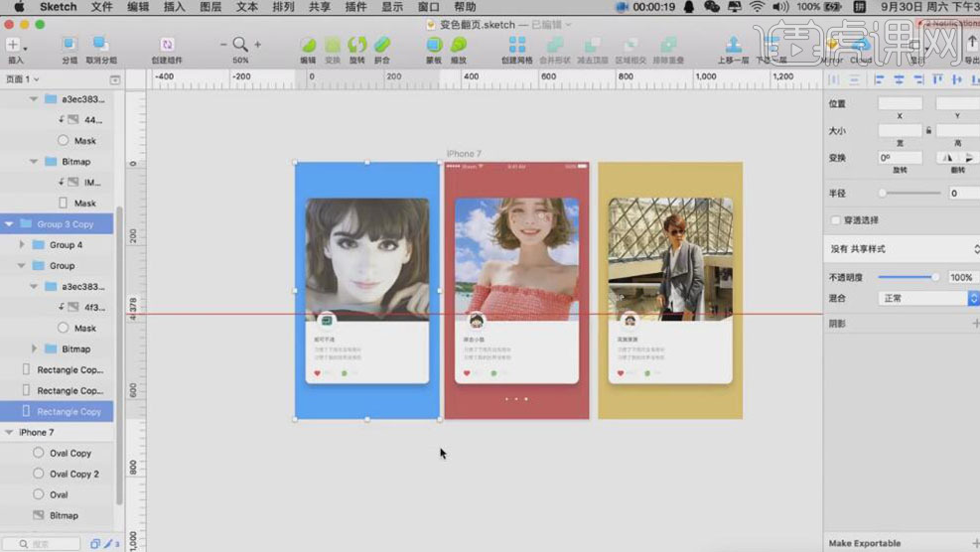Click the volume icon in menu bar
The width and height of the screenshot is (980, 552).
[x=780, y=7]
